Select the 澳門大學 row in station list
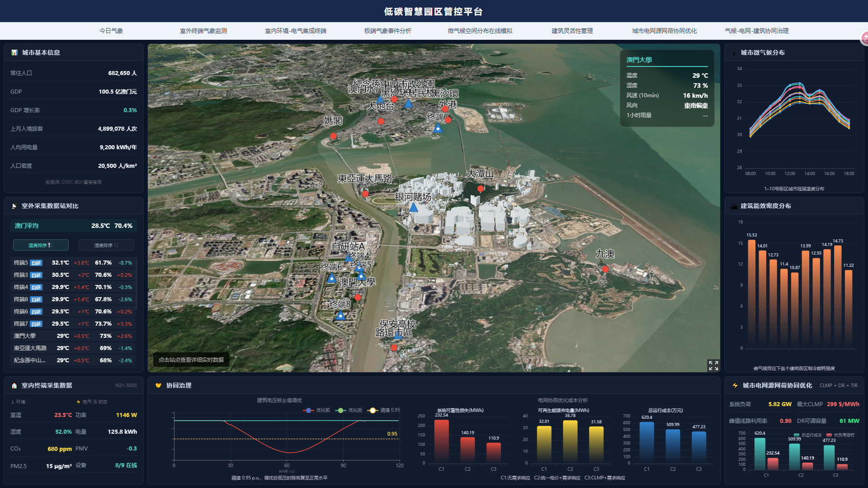Viewport: 868px width, 488px height. click(73, 336)
